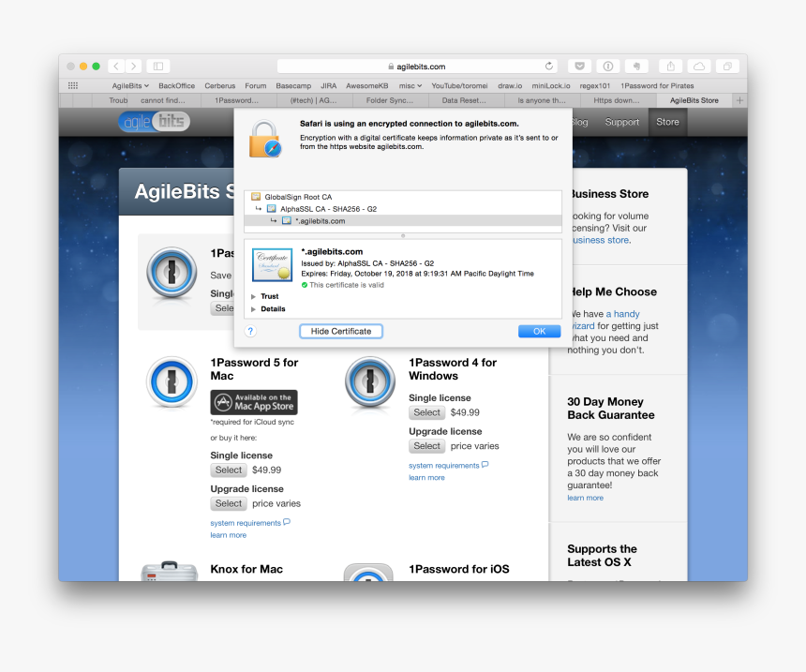Select Single license for 1Password 4 Windows

click(x=426, y=412)
